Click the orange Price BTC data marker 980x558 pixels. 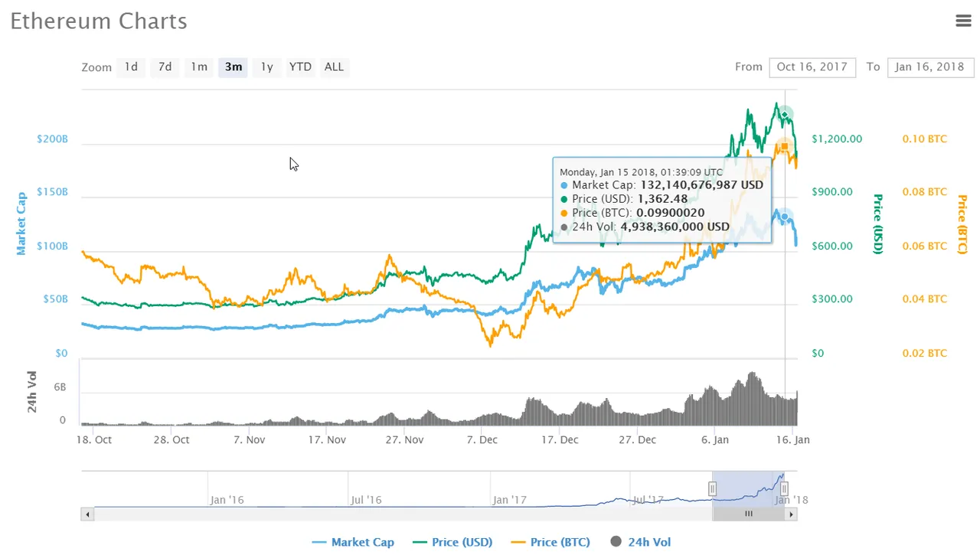tap(784, 146)
